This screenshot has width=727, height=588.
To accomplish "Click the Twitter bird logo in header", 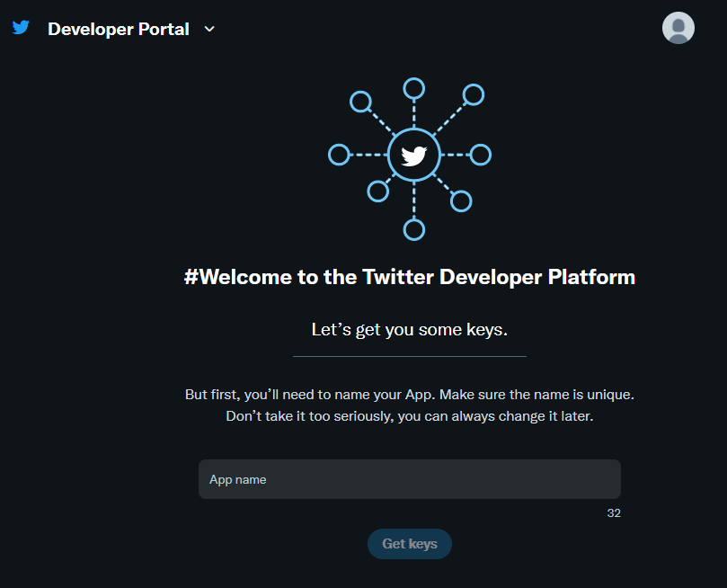I will 21,28.
